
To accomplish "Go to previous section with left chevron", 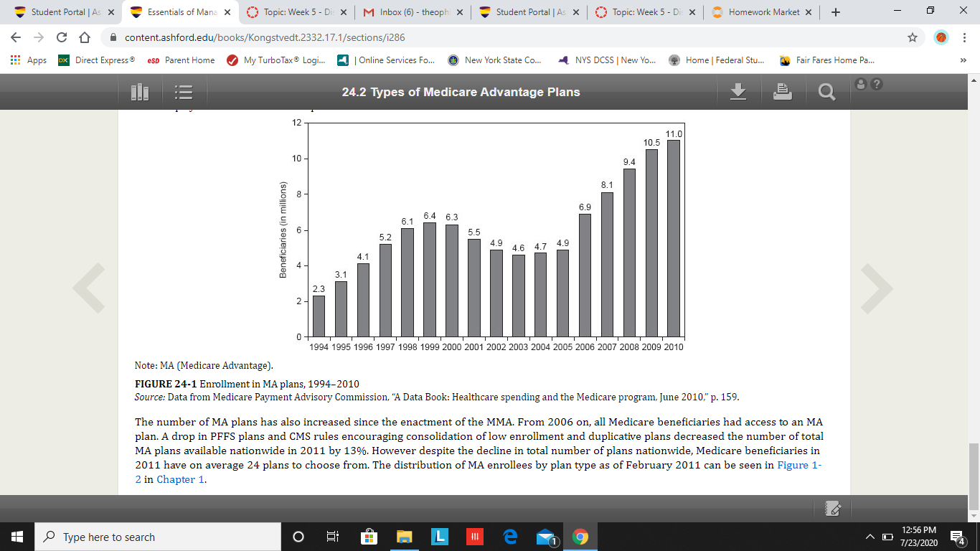I will coord(90,288).
